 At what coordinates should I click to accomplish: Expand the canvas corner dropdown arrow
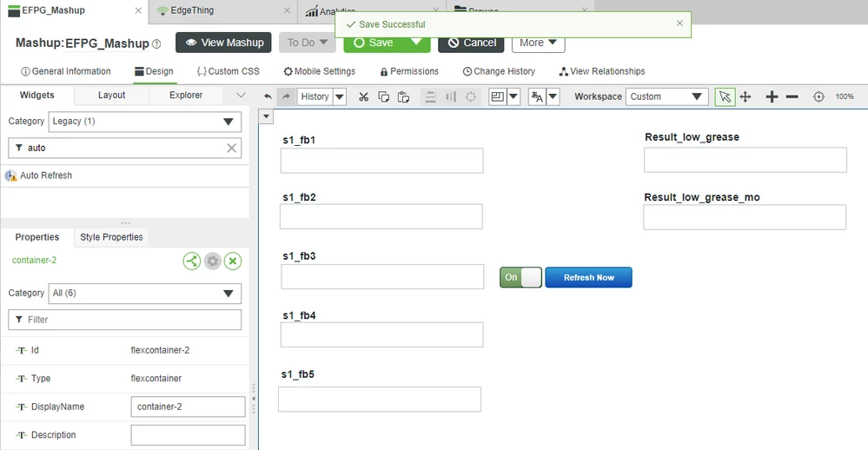266,116
